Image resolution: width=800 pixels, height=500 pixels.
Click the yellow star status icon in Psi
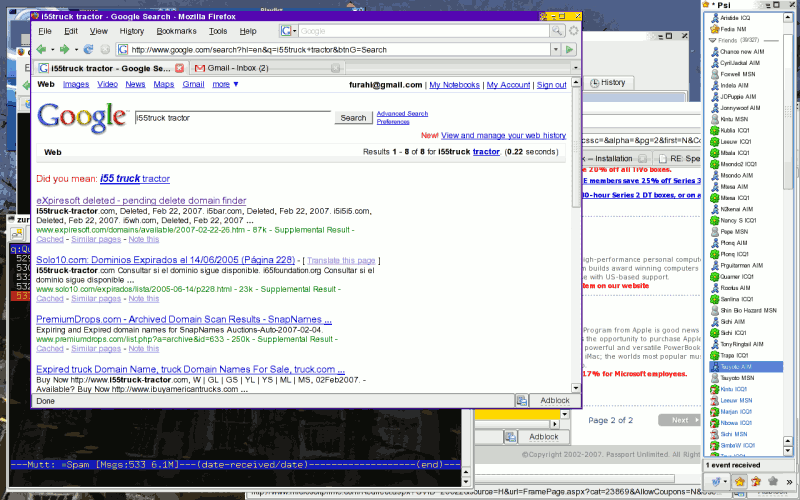coord(739,482)
